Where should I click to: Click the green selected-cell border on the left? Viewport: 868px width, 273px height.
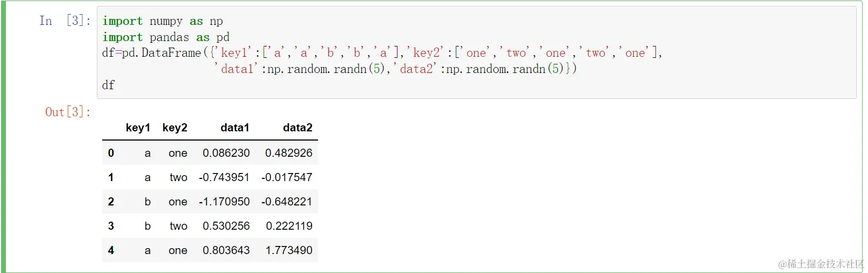pyautogui.click(x=3, y=136)
